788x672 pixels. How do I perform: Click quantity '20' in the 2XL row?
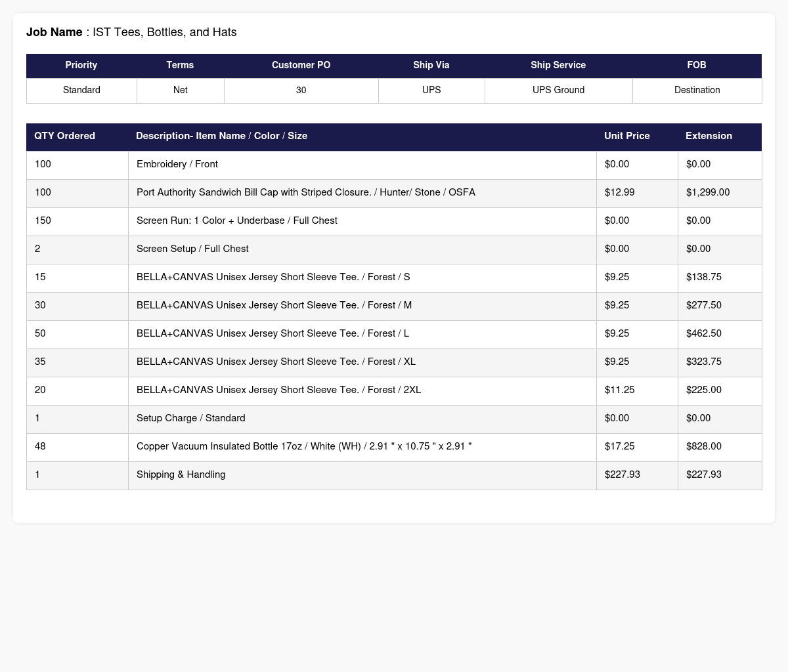pos(40,390)
